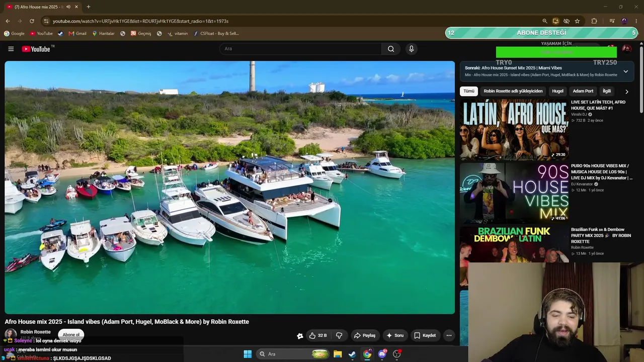Open the YouTube account avatar menu

coord(626,49)
